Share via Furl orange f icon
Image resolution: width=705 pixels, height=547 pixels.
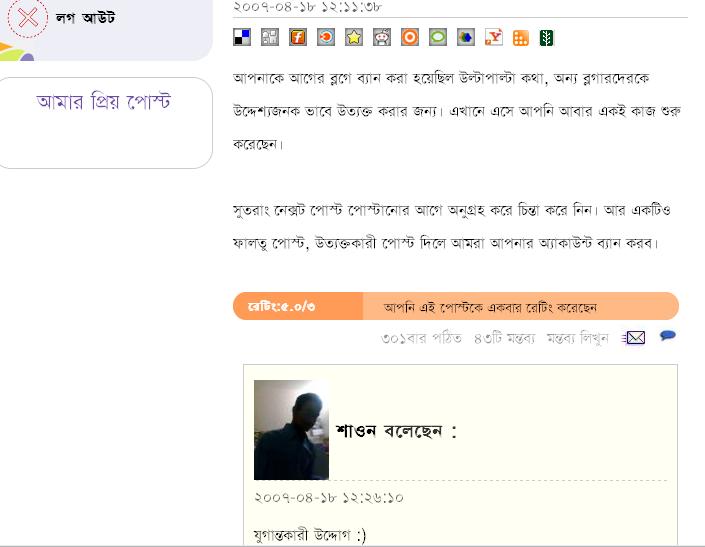[298, 37]
